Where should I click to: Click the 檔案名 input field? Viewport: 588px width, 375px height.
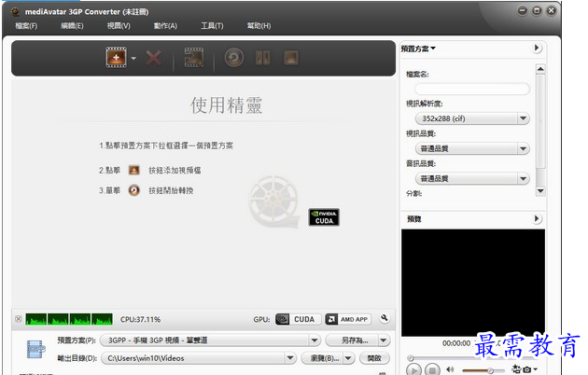[472, 90]
